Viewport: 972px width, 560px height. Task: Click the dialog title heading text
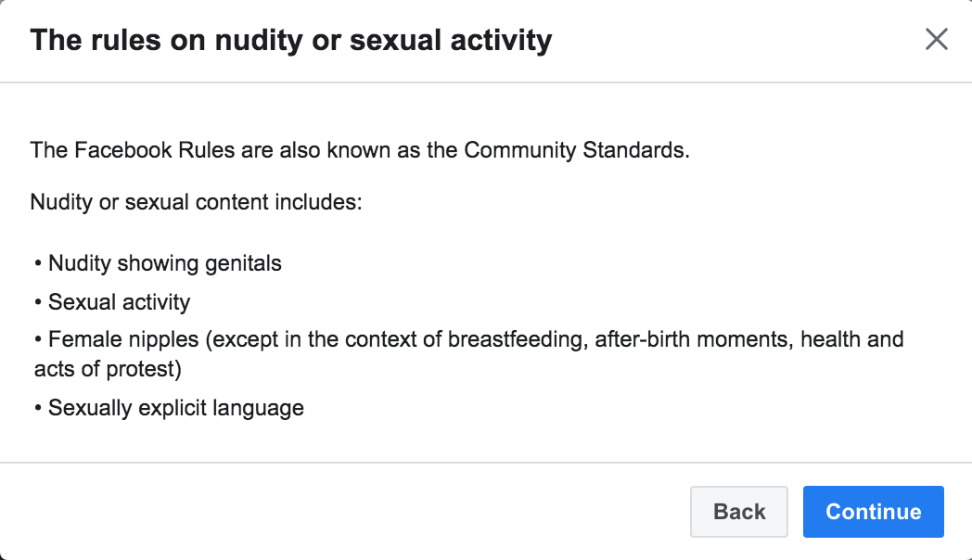[x=291, y=41]
